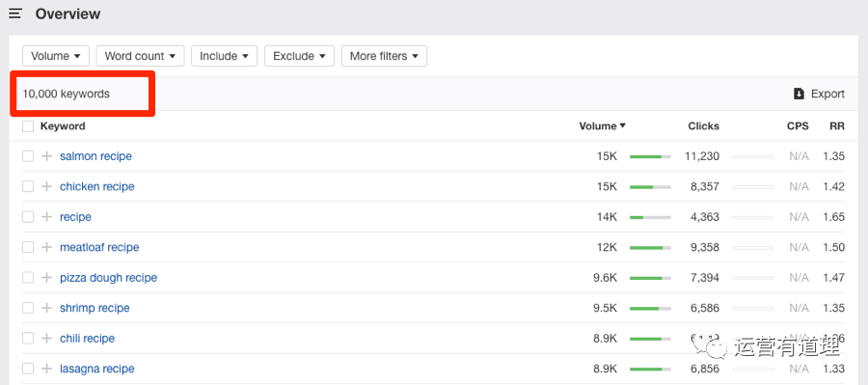Open the chili recipe keyword link

click(x=88, y=339)
